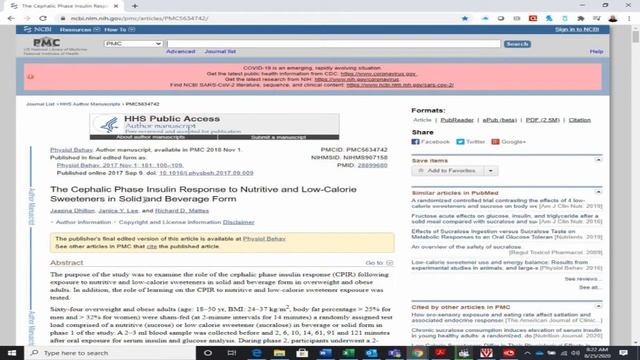Open Excel from the taskbar
640x360 pixels.
(348, 353)
